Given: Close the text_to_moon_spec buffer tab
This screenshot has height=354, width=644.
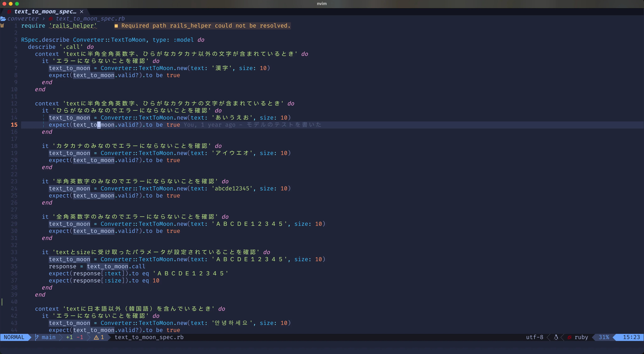Looking at the screenshot, I should [81, 12].
